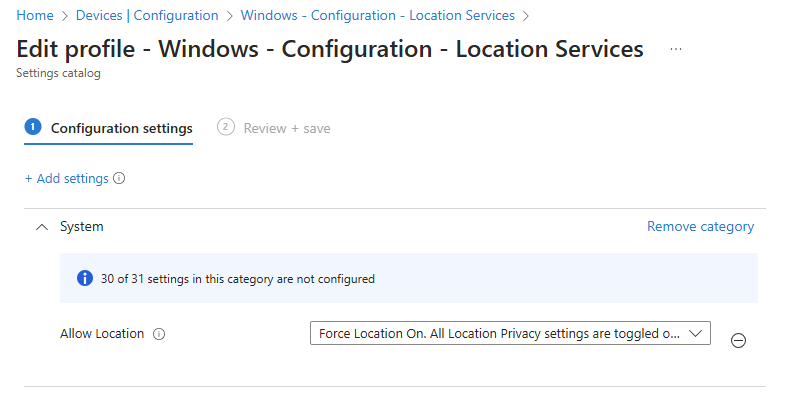
Task: Click the Remove category link
Action: [x=700, y=227]
